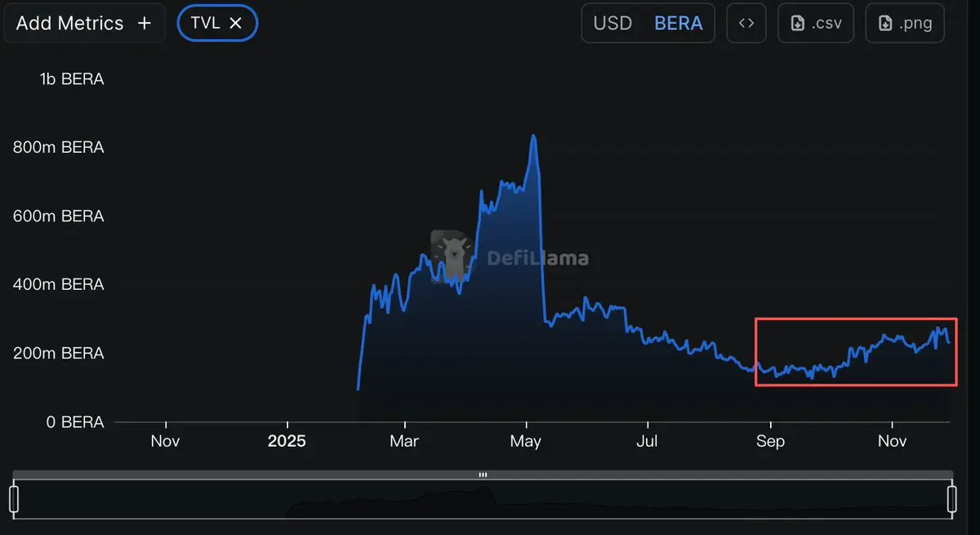The height and width of the screenshot is (535, 980).
Task: Click the 2025 x-axis label
Action: point(287,441)
